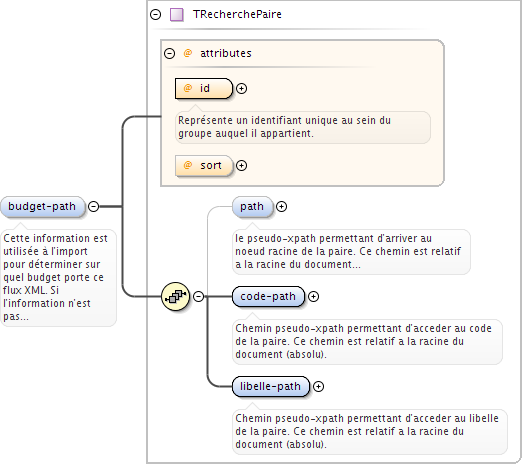Collapse the attributes group
This screenshot has height=465, width=523.
click(x=169, y=53)
